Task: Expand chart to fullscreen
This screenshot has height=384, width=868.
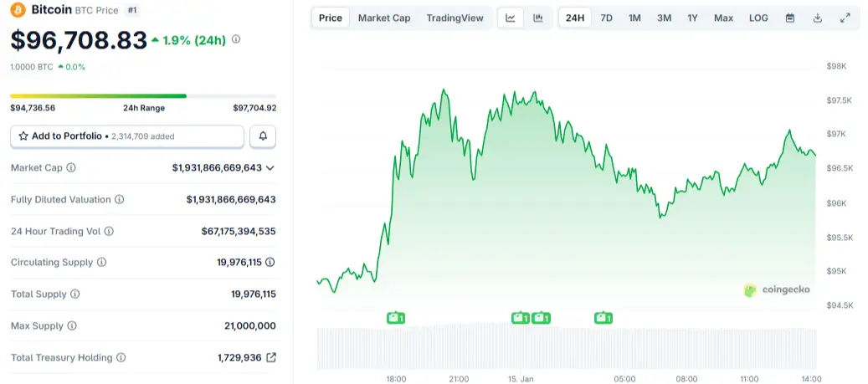Action: click(x=845, y=18)
